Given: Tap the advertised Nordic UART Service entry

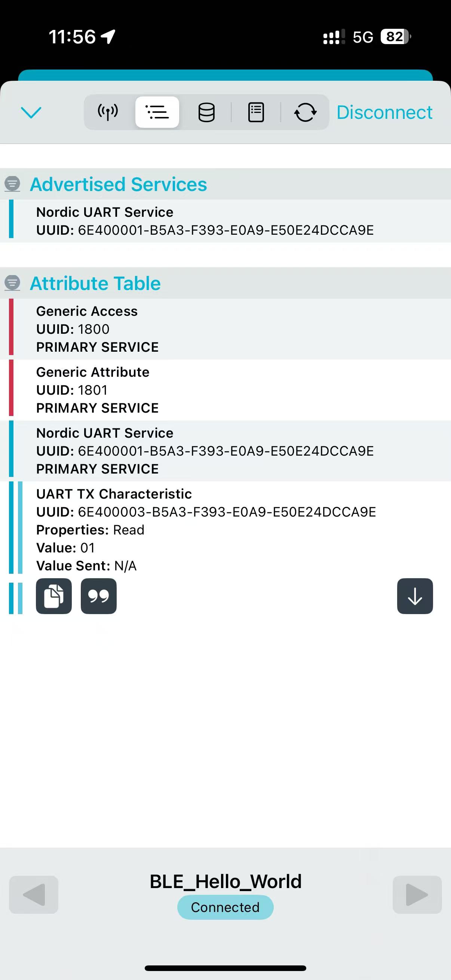Looking at the screenshot, I should pyautogui.click(x=228, y=221).
